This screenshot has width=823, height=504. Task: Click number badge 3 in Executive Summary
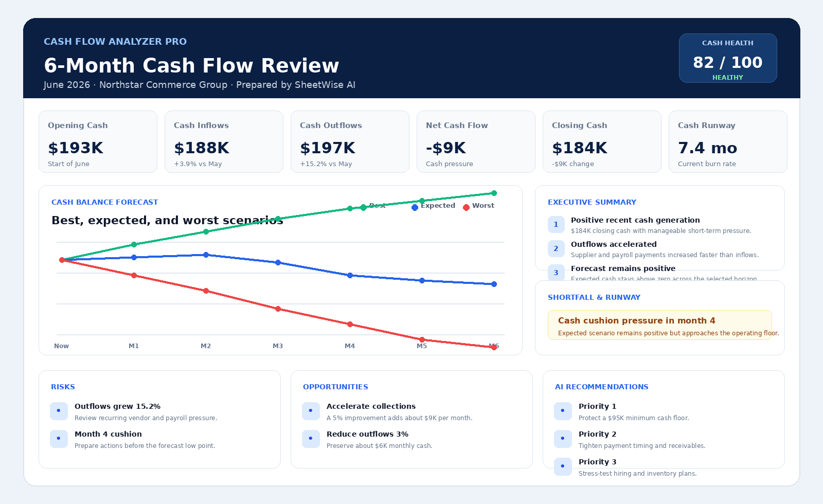tap(556, 273)
